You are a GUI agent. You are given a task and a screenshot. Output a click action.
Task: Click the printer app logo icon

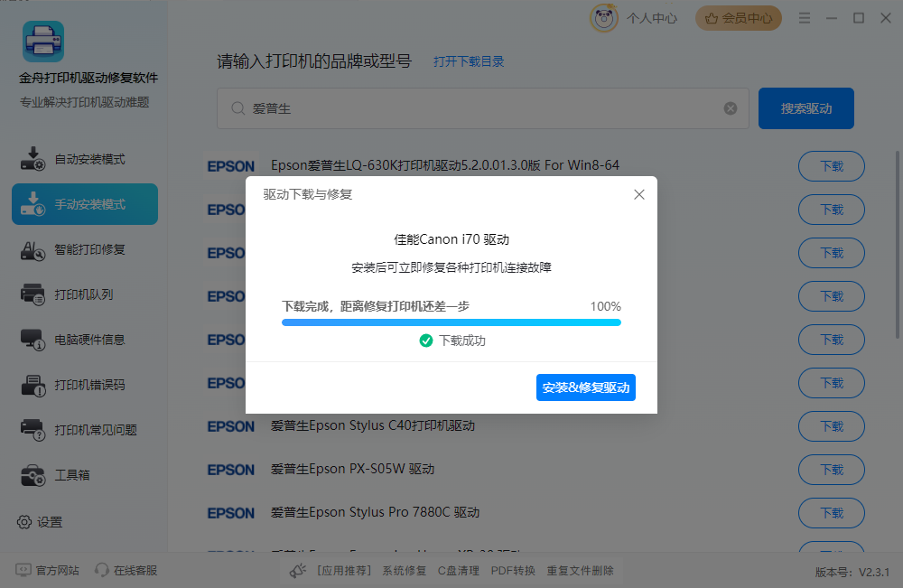(x=43, y=42)
